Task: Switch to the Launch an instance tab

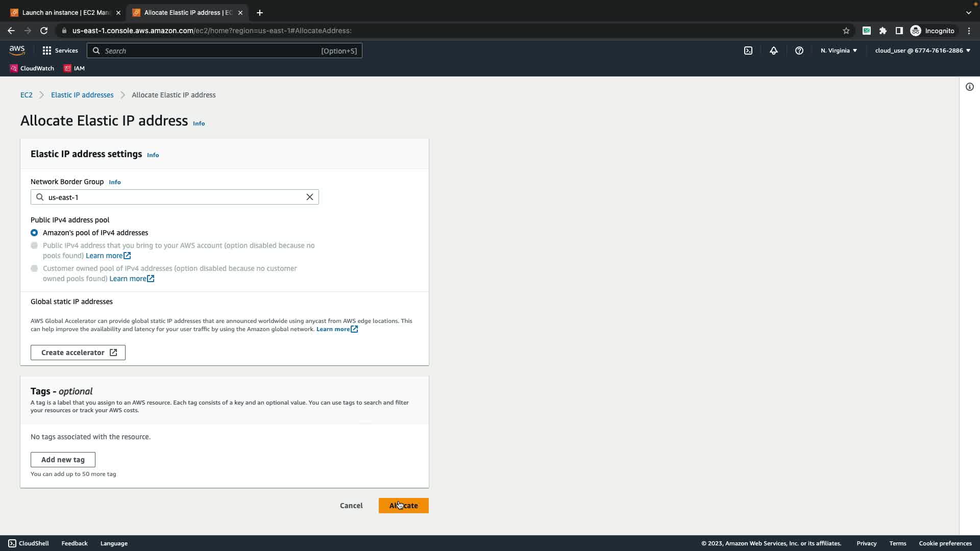Action: point(65,12)
